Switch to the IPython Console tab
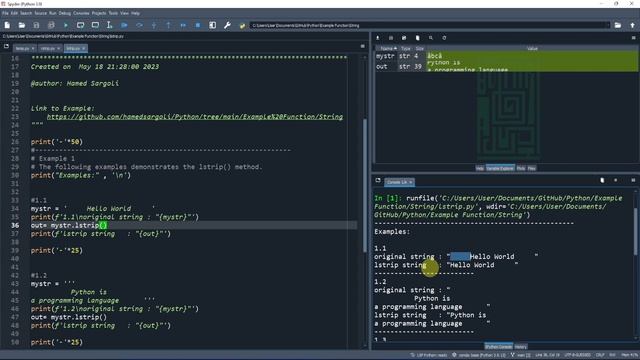The height and width of the screenshot is (360, 640). click(498, 347)
